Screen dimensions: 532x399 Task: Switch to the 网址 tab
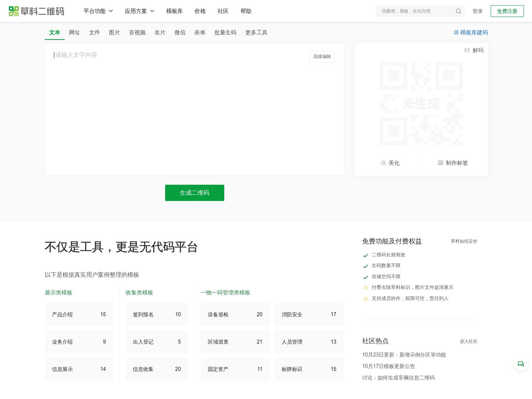click(75, 33)
